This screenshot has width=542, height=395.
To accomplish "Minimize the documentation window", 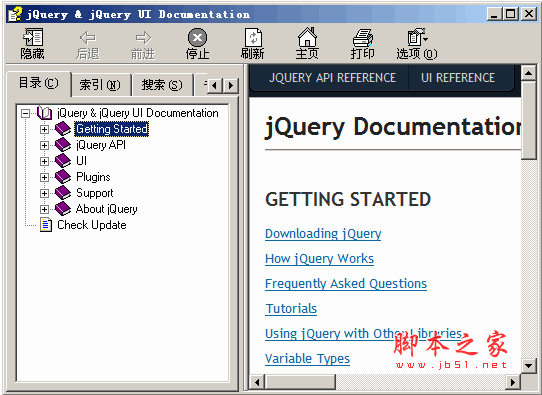I will tap(495, 14).
